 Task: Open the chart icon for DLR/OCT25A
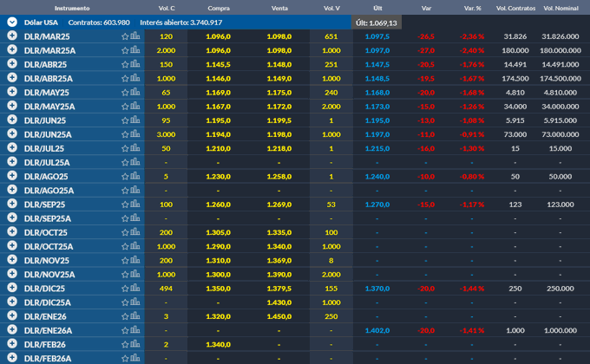pyautogui.click(x=135, y=246)
